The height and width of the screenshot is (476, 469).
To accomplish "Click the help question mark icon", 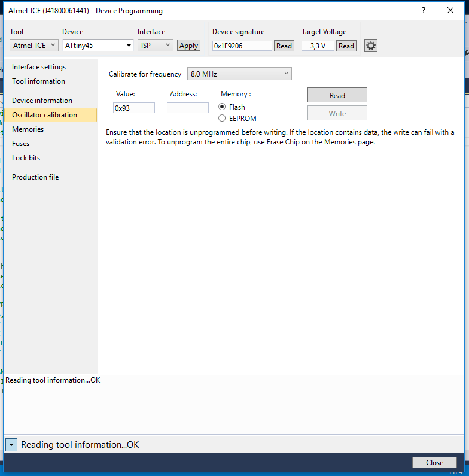I will 424,11.
